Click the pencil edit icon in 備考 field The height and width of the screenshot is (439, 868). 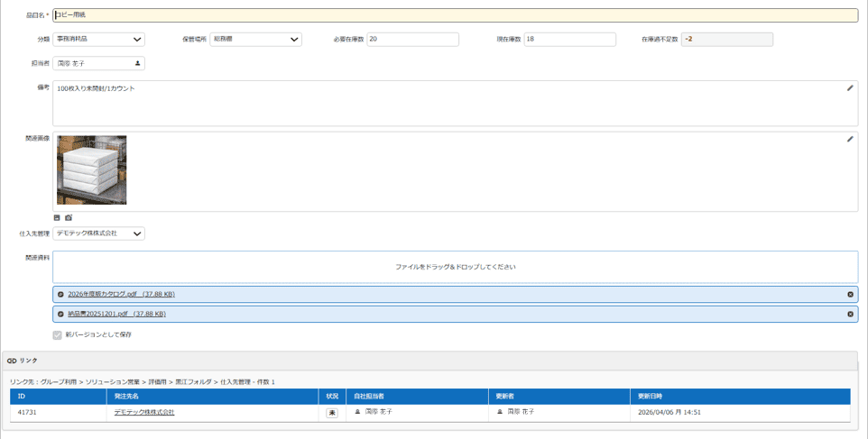coord(849,88)
